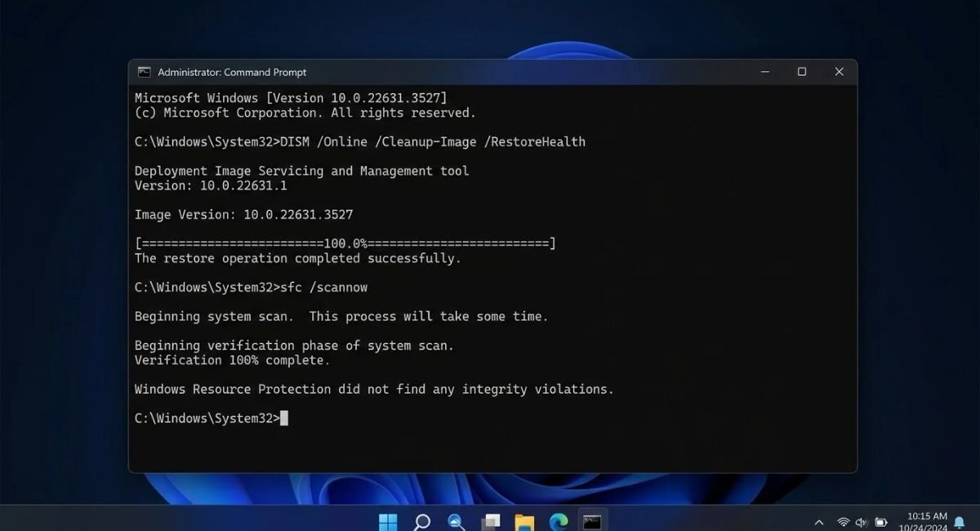The height and width of the screenshot is (531, 980).
Task: Open the Windows Start menu
Action: tap(388, 521)
